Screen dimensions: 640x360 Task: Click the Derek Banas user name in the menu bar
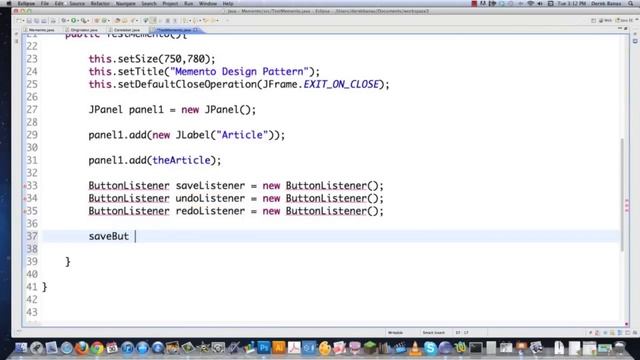[606, 4]
